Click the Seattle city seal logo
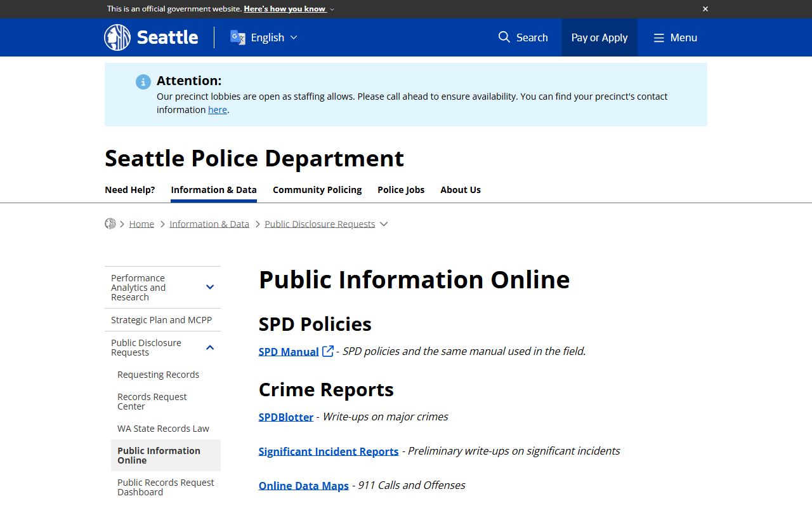 pos(117,37)
